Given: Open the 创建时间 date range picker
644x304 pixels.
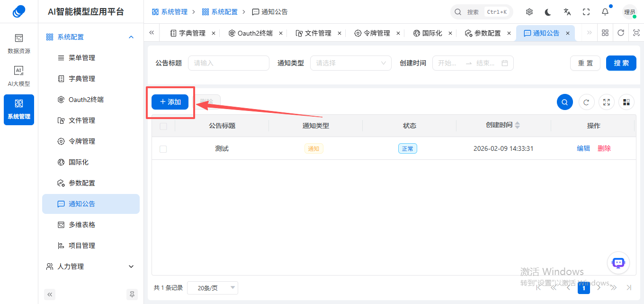Looking at the screenshot, I should pyautogui.click(x=473, y=63).
